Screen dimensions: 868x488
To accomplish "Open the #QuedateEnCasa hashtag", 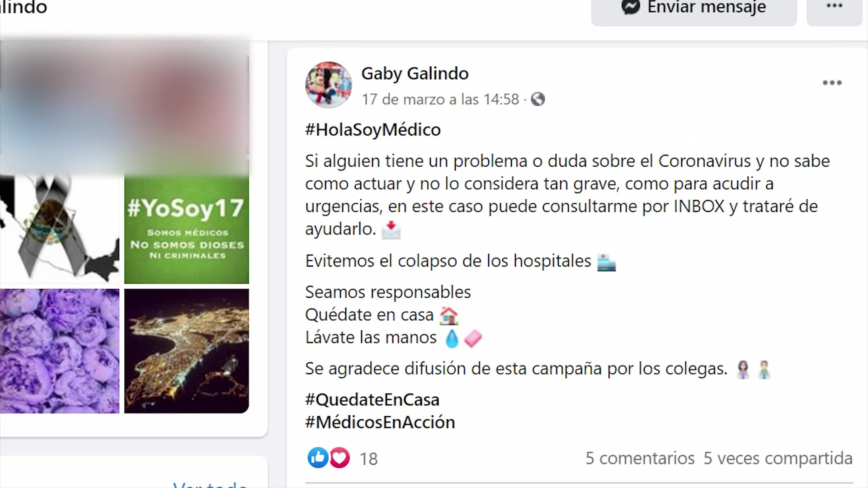I will click(x=372, y=400).
